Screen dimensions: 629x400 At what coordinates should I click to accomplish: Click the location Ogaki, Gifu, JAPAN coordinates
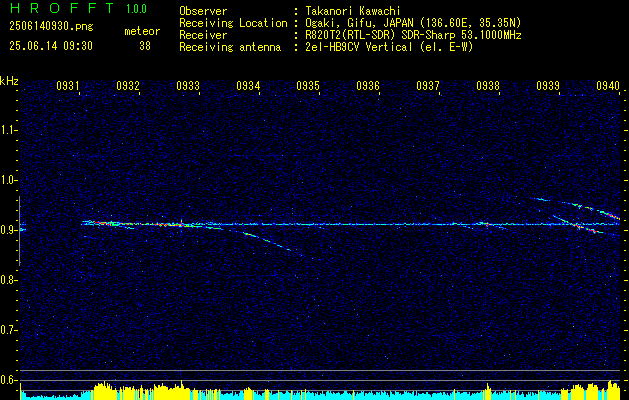click(x=412, y=23)
